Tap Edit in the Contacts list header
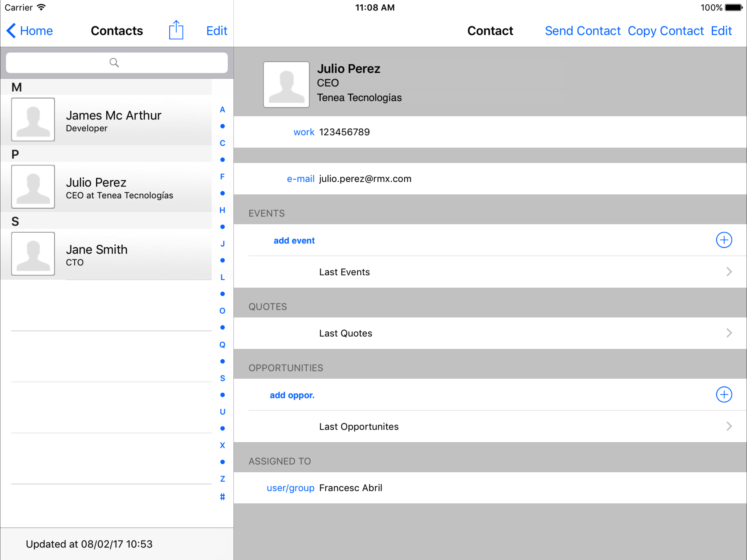Screen dimensions: 747x560 [217, 31]
